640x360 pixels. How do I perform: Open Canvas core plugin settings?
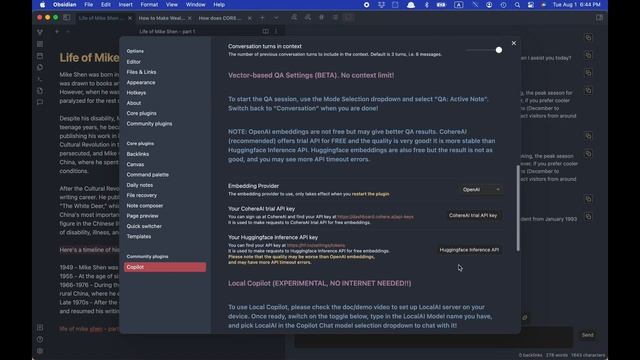(135, 164)
